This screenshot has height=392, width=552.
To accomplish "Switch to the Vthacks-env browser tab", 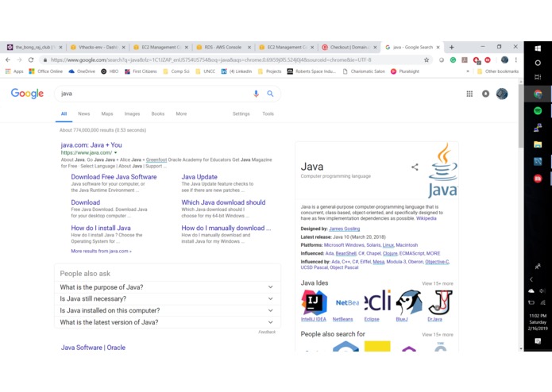I will tap(97, 47).
